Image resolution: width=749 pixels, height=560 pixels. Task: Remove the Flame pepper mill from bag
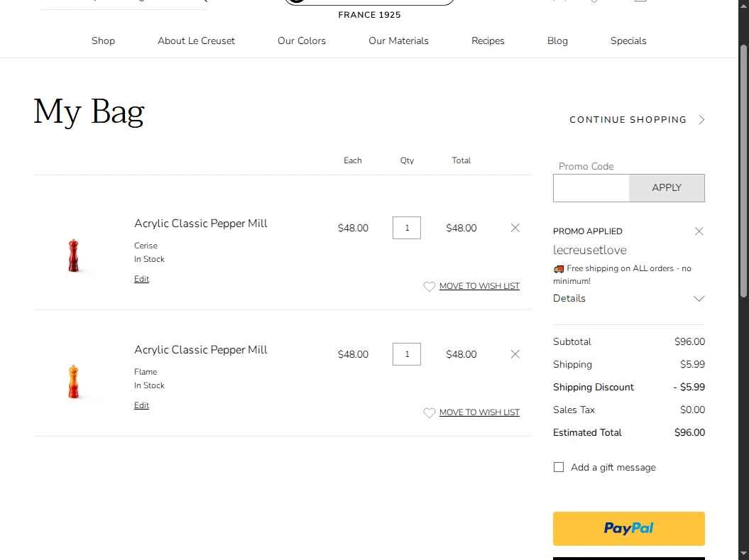click(x=515, y=354)
